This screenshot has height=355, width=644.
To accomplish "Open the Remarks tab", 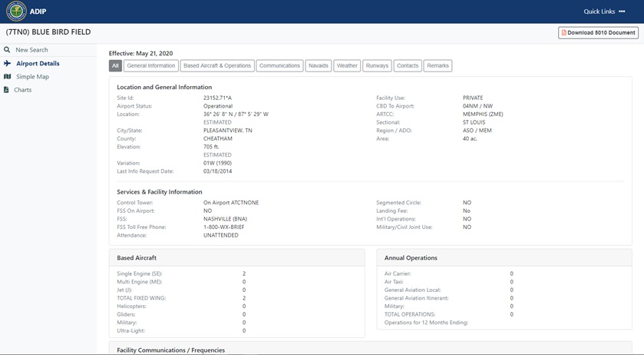I will click(438, 66).
